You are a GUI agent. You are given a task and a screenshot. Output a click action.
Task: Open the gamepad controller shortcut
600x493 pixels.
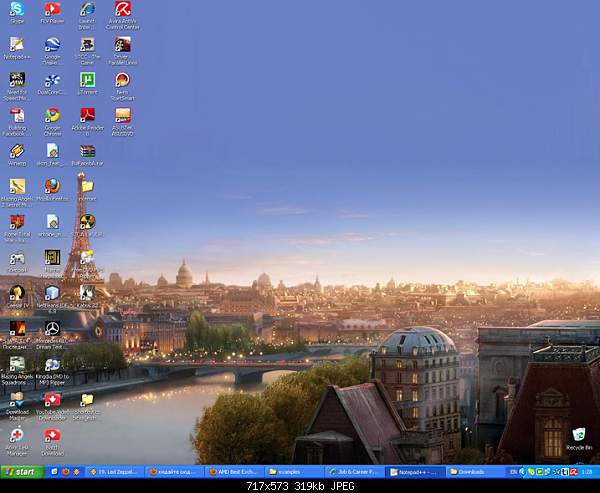[x=17, y=258]
